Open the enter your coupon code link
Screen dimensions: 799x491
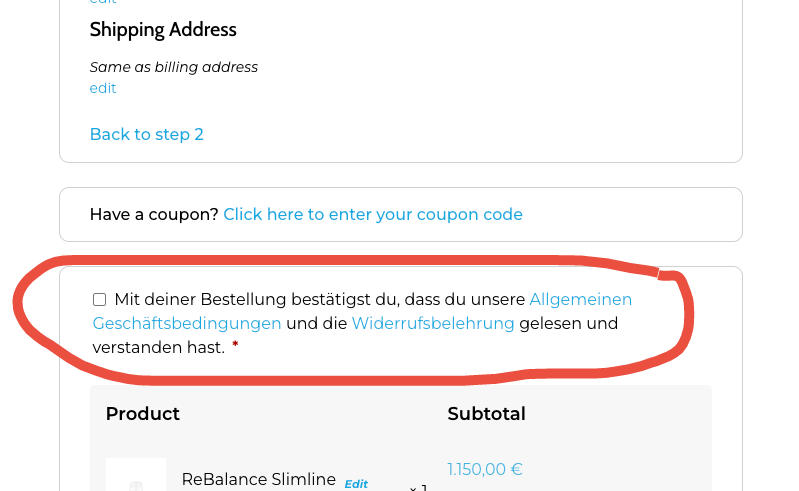(x=373, y=214)
